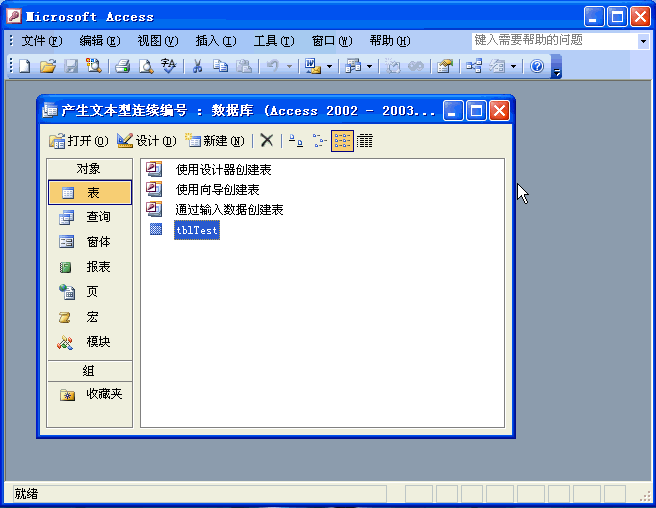Click the File Search icon
This screenshot has width=656, height=508.
tap(94, 66)
